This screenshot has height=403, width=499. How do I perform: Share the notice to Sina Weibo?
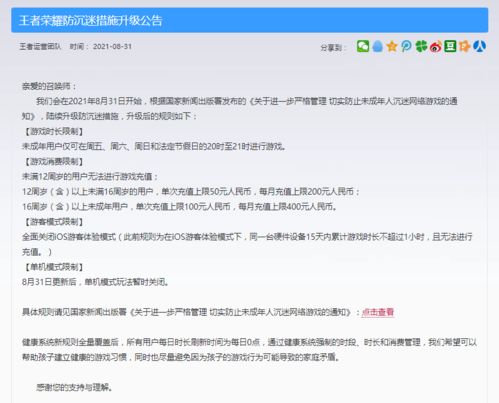(x=436, y=46)
